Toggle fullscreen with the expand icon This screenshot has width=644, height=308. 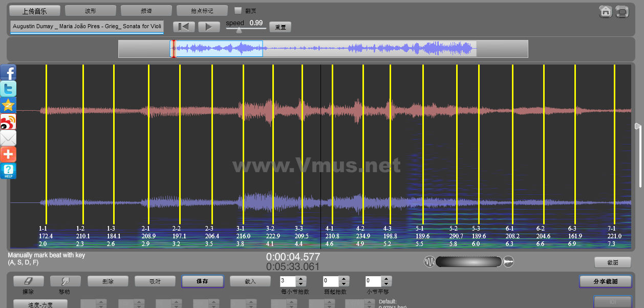pos(622,11)
